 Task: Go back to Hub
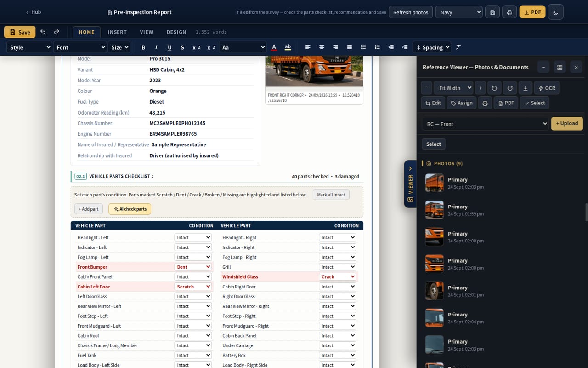33,12
